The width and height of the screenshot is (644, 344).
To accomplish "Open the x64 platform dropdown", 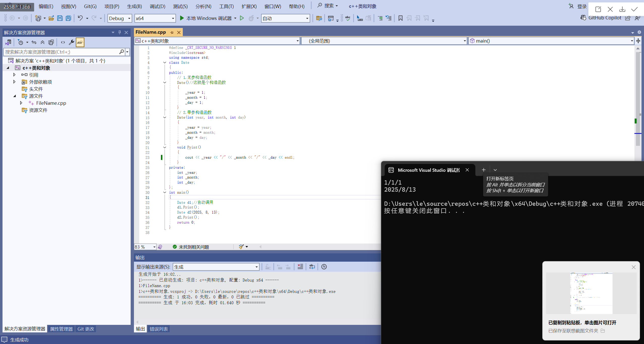I will coord(155,18).
